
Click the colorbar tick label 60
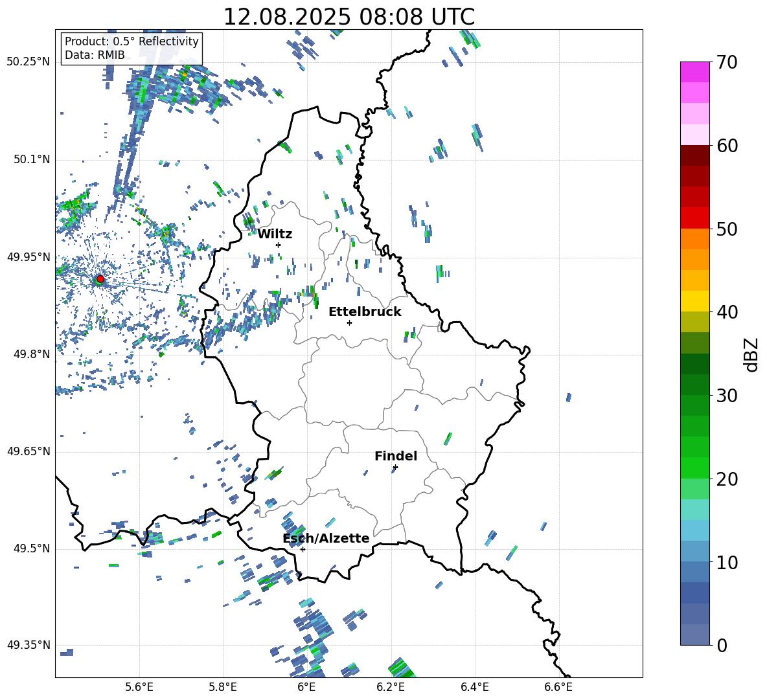point(727,146)
